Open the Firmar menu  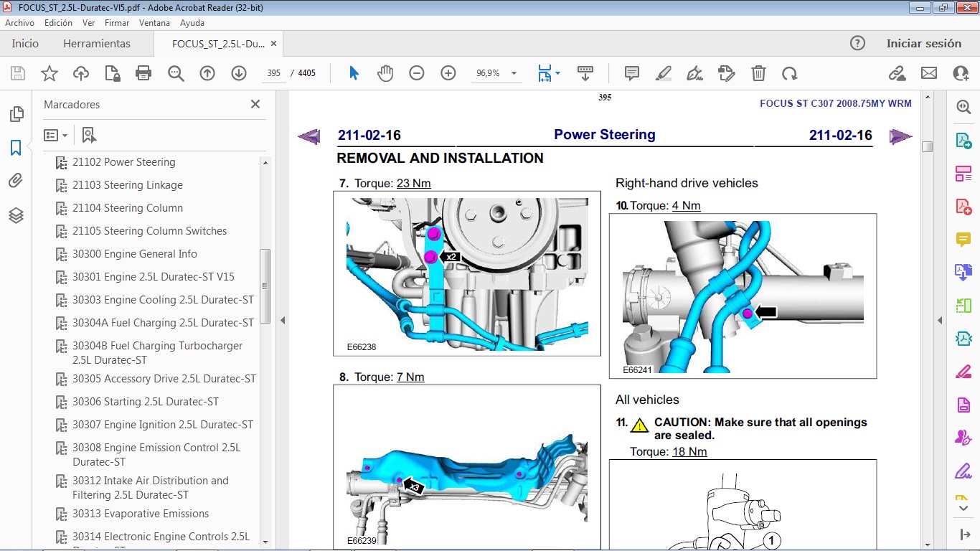click(x=117, y=23)
